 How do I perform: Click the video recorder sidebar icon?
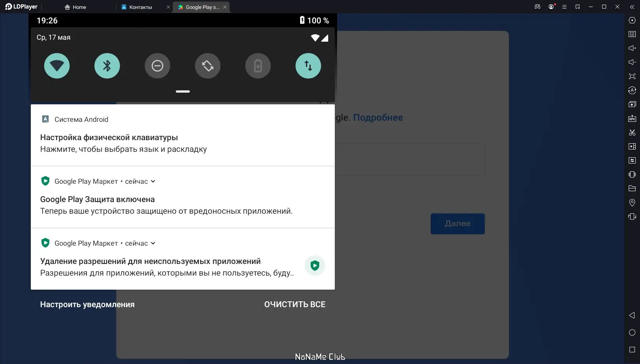pyautogui.click(x=632, y=146)
